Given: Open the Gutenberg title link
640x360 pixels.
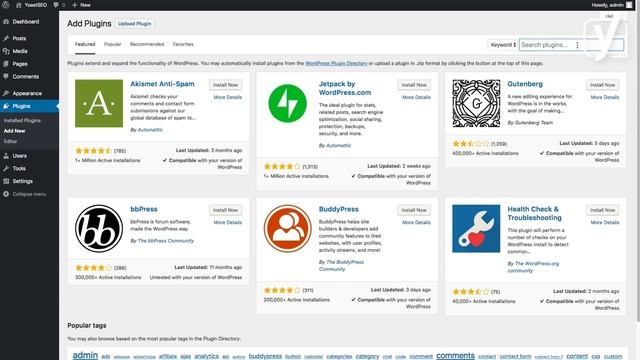Looking at the screenshot, I should click(525, 84).
